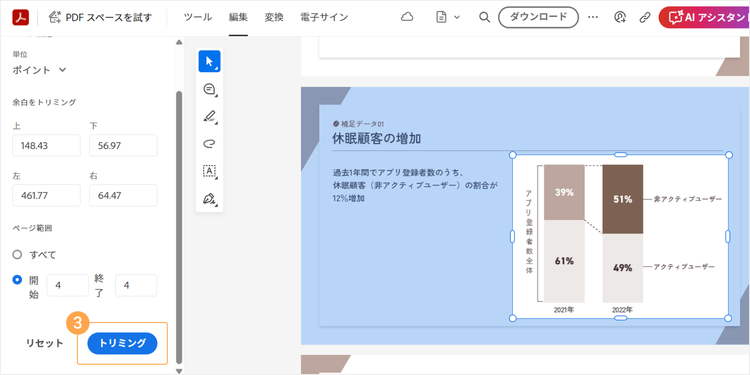
Task: Click the 49% chart segment
Action: coord(622,268)
